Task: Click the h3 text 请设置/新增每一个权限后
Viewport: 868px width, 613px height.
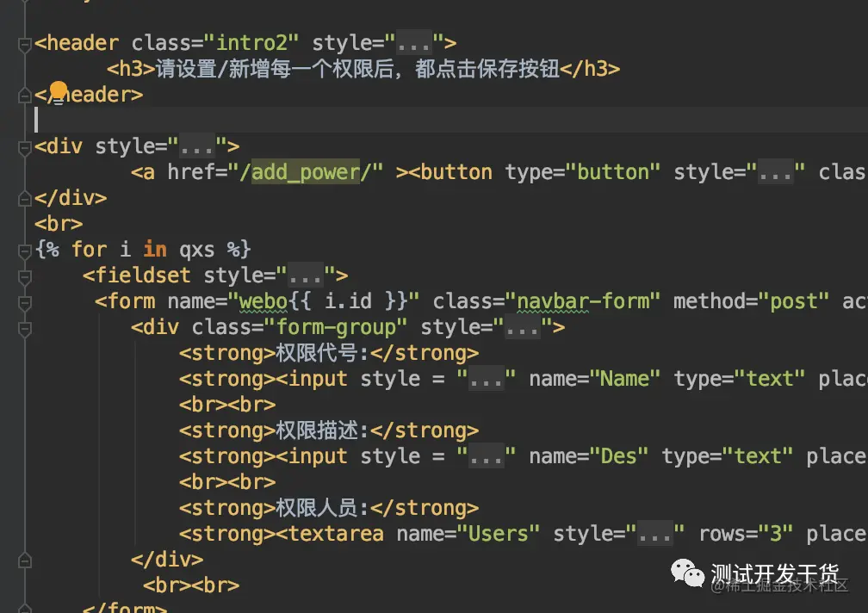Action: (x=276, y=69)
